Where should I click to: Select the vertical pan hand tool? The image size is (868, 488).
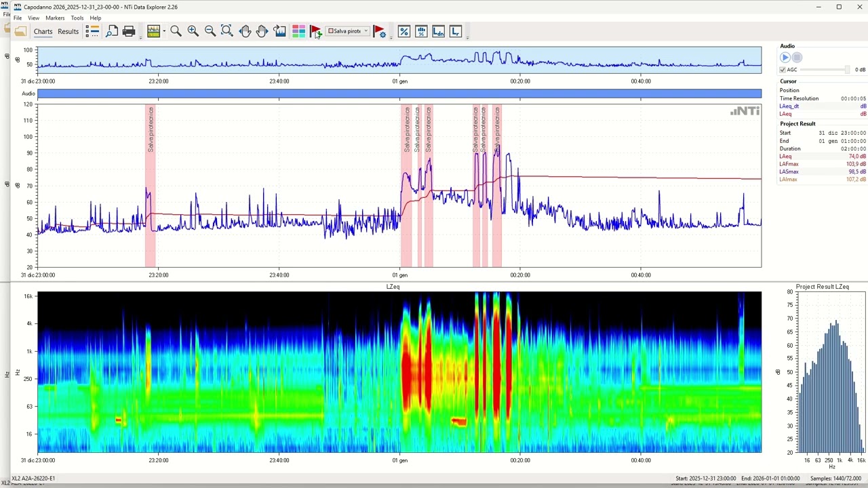pos(262,31)
